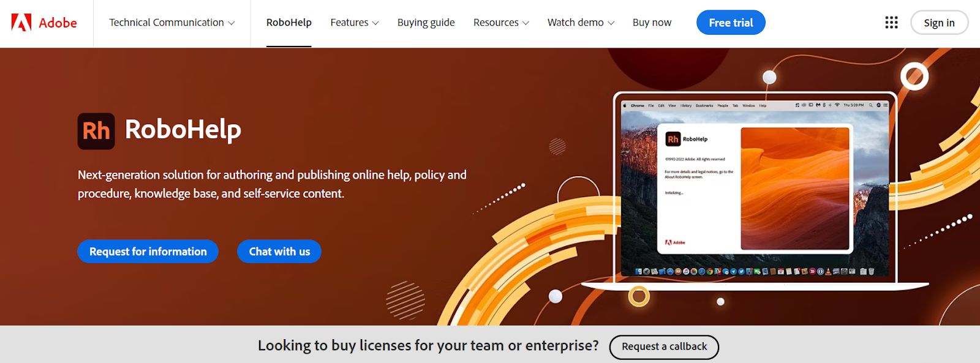Click the 'Looking to buy licenses' banner text
Viewport: 980px width, 363px height.
coord(428,346)
